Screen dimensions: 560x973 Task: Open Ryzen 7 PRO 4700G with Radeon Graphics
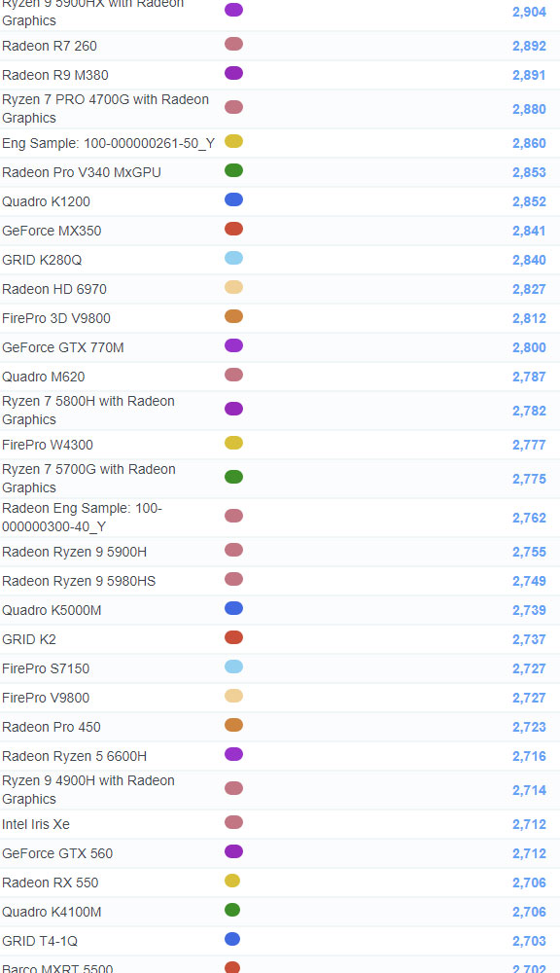pyautogui.click(x=105, y=109)
